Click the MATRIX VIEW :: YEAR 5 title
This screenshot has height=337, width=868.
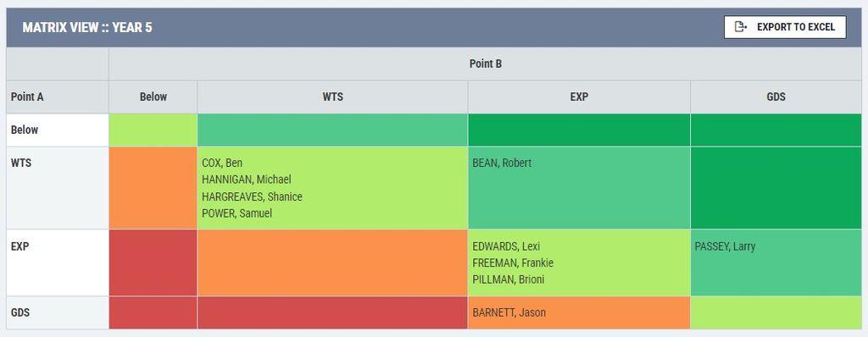(87, 27)
